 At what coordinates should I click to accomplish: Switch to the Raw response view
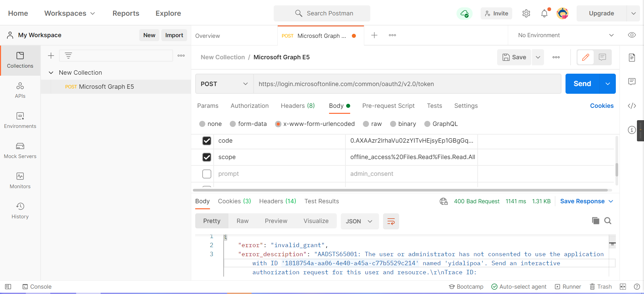pyautogui.click(x=243, y=221)
